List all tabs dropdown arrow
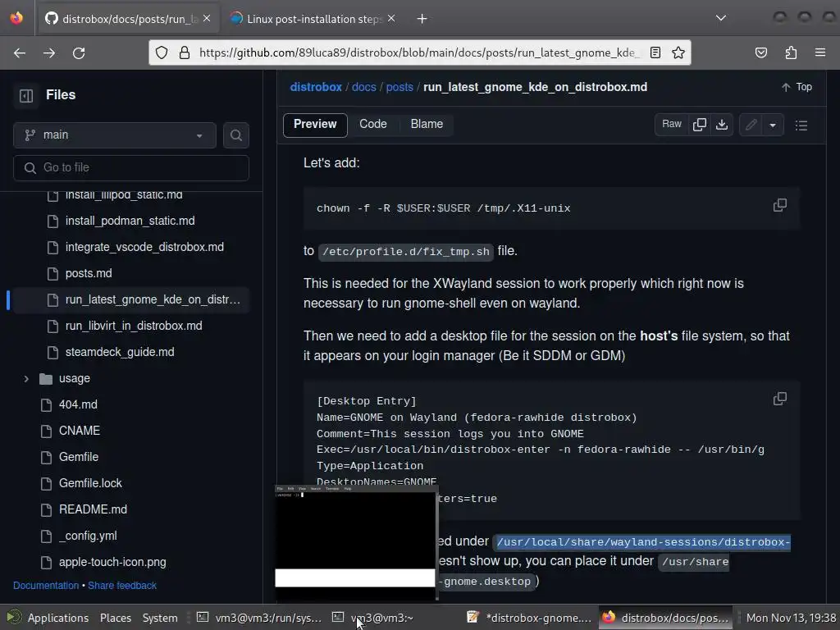840x630 pixels. (721, 18)
